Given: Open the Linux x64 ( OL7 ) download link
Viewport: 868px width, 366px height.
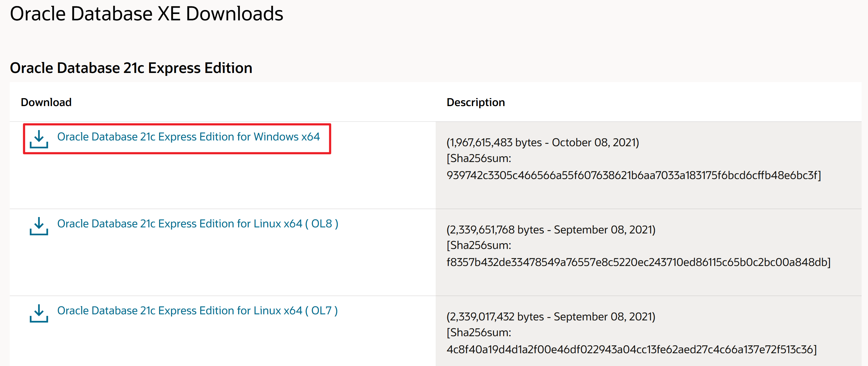Looking at the screenshot, I should point(197,310).
